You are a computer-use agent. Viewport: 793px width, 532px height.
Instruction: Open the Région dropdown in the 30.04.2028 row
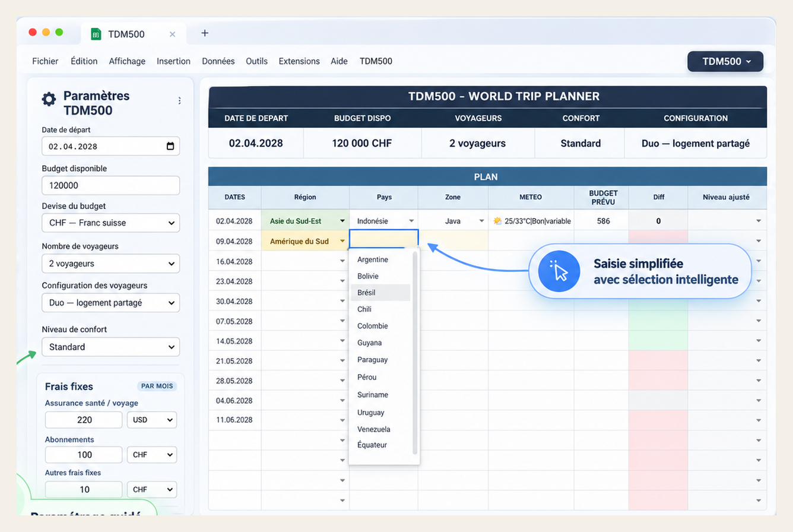point(342,301)
